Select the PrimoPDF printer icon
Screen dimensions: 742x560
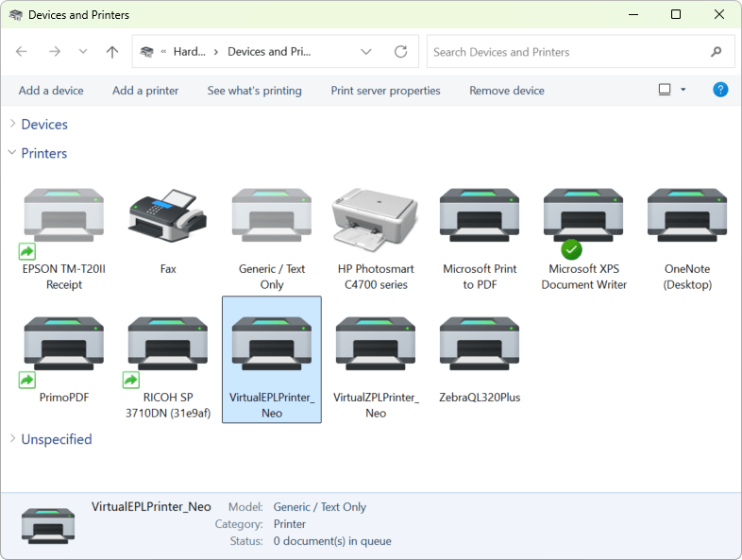click(64, 344)
